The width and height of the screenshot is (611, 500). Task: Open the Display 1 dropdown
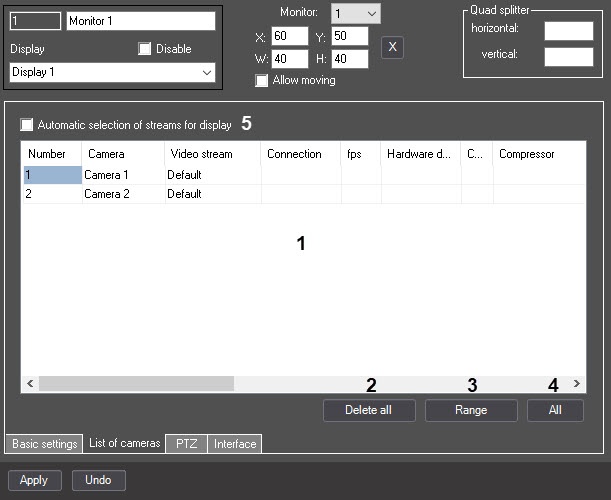[112, 72]
